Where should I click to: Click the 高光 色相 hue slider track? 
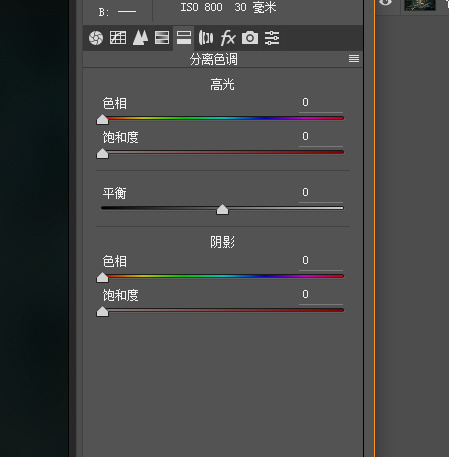(x=222, y=118)
